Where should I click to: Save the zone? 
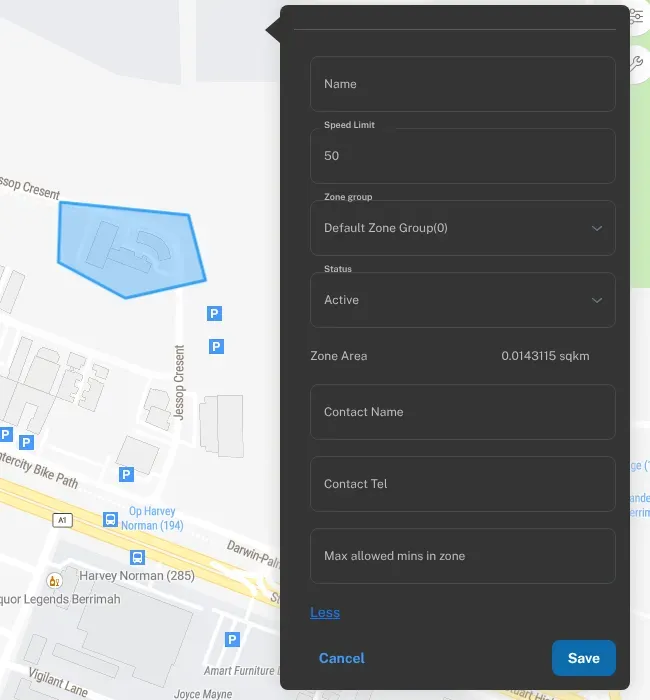(x=583, y=658)
